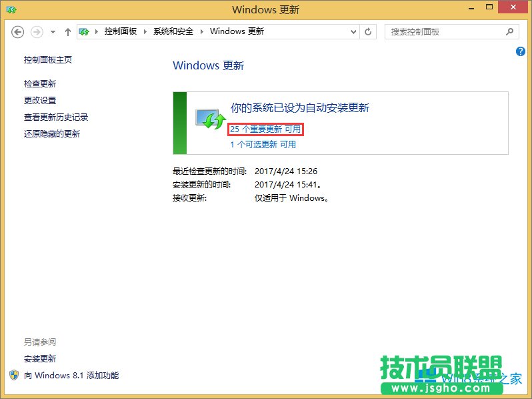
Task: Open 控制面板主页 link
Action: coord(48,60)
